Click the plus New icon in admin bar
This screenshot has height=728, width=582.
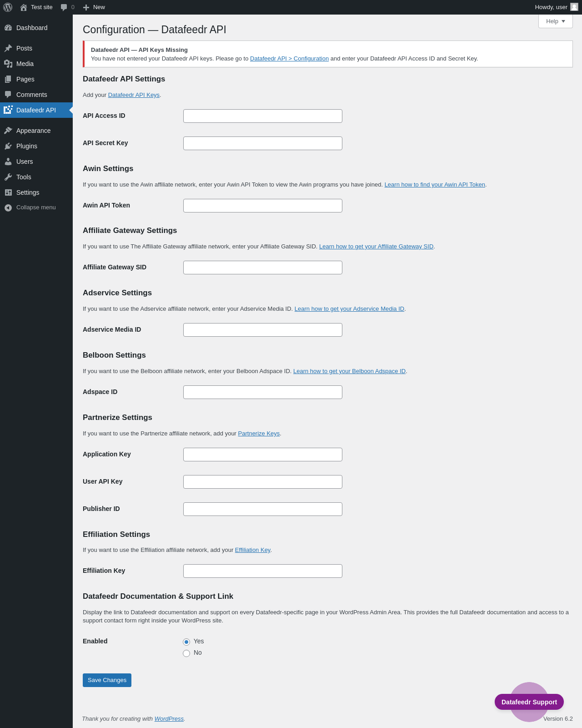[86, 7]
